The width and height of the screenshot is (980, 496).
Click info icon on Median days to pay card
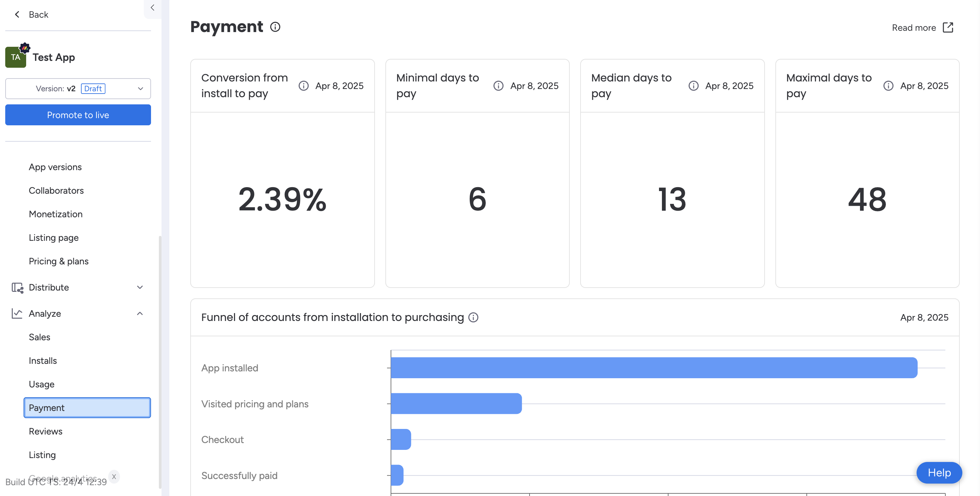(693, 86)
